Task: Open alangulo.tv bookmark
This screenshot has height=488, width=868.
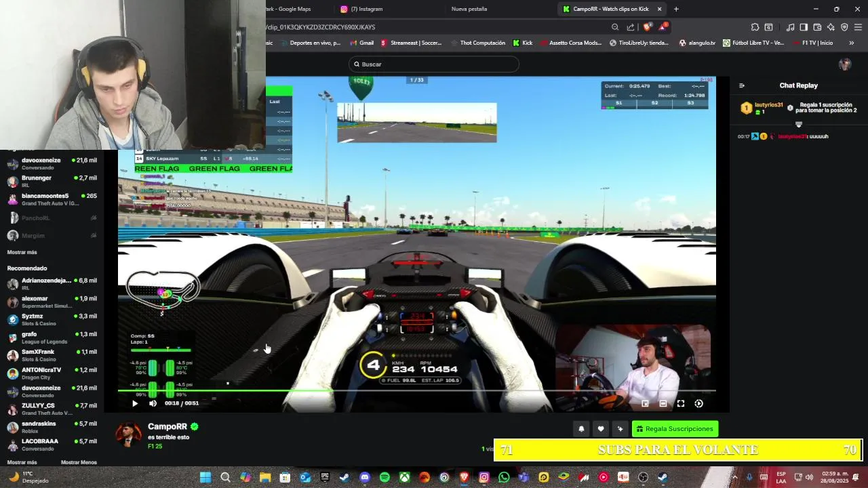Action: click(x=697, y=43)
